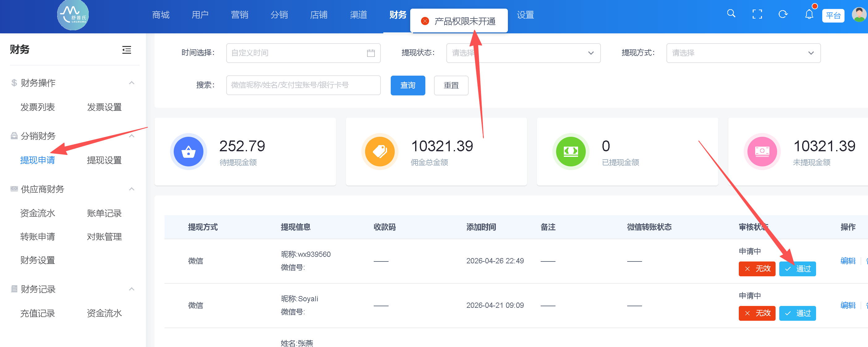868x347 pixels.
Task: Collapse sidebar with the menu fold icon
Action: pos(127,50)
